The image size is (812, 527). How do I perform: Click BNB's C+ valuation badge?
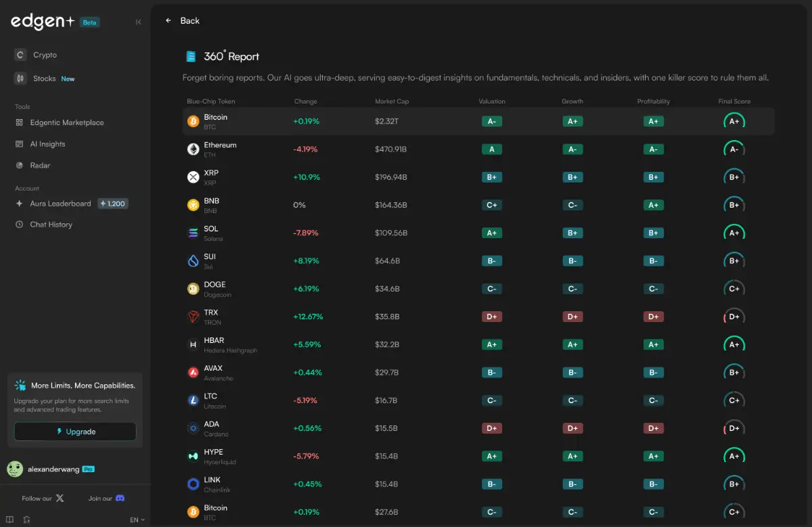492,205
